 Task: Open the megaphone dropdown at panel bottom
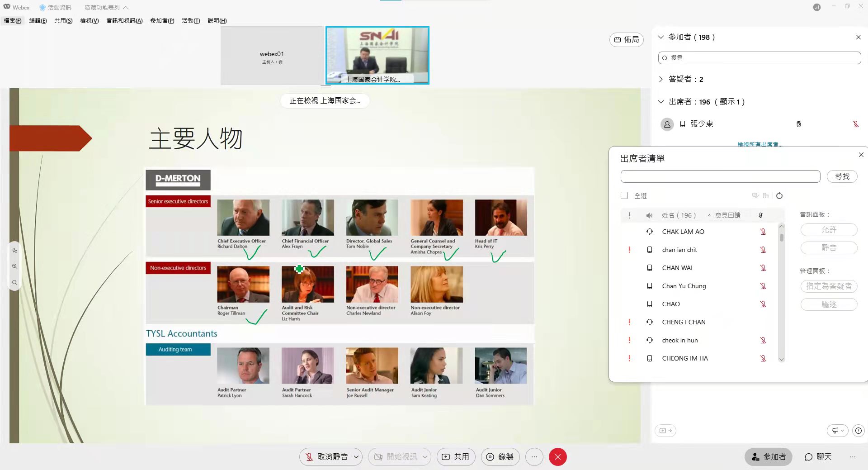click(x=837, y=431)
